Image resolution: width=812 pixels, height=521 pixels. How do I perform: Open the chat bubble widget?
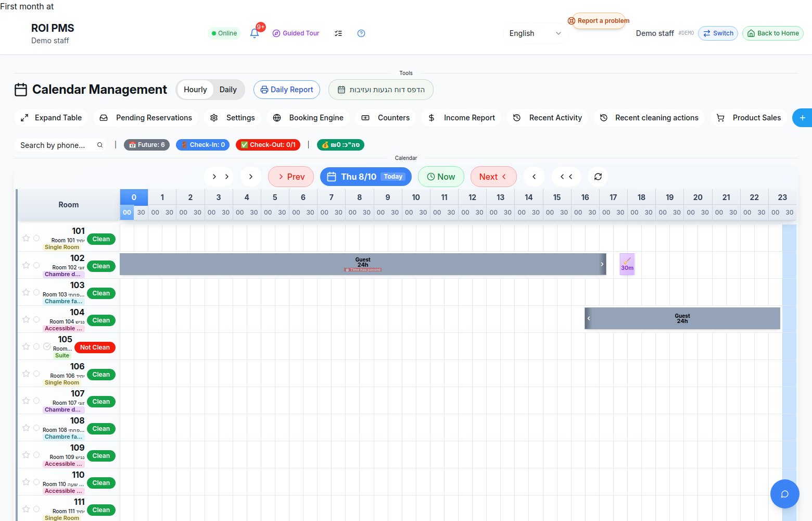pos(785,494)
